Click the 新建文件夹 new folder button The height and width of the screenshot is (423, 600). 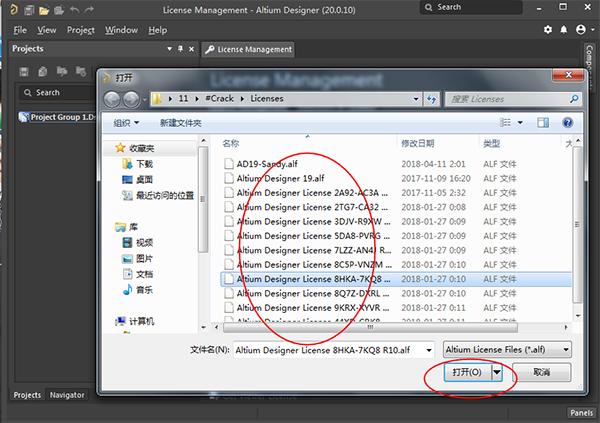(181, 123)
